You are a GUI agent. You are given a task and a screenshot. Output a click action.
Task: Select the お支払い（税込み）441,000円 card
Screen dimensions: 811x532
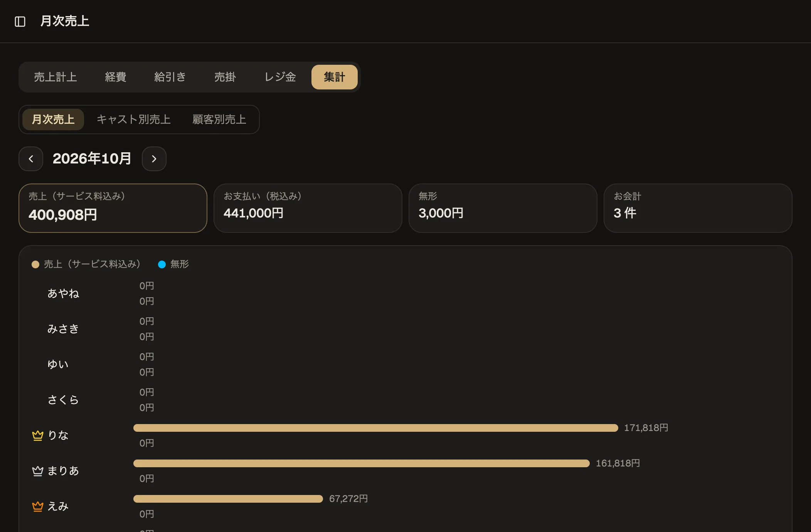tap(308, 208)
